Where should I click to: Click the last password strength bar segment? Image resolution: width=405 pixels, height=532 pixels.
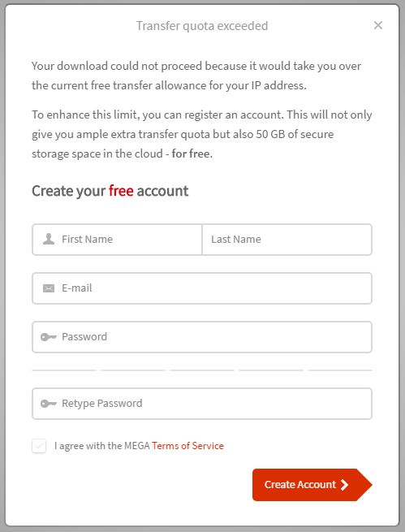340,370
